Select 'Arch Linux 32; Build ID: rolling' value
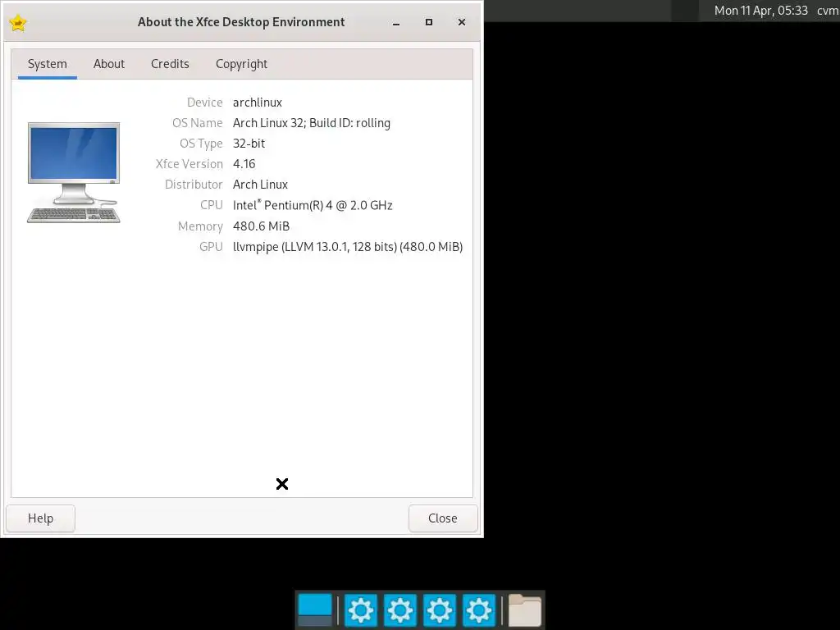Viewport: 840px width, 630px height. 311,123
